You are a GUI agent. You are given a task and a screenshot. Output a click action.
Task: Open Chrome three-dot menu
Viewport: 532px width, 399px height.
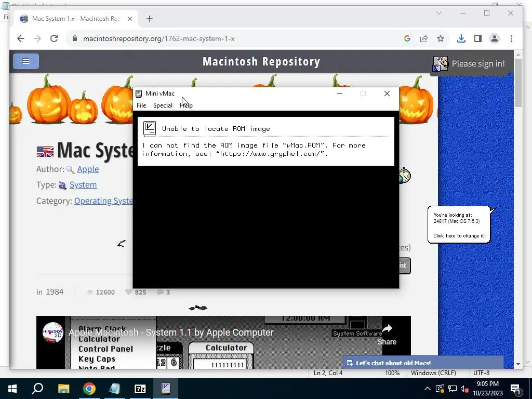tap(511, 38)
